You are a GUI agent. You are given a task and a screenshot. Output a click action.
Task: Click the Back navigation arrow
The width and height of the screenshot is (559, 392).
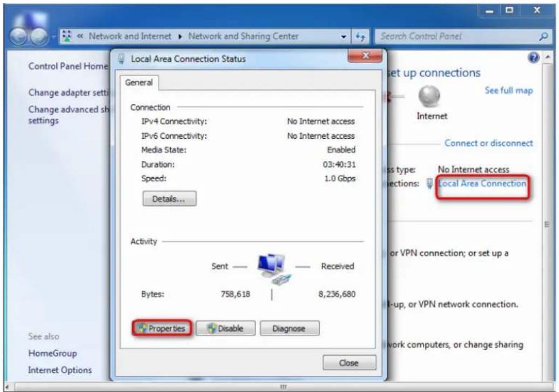(x=18, y=36)
